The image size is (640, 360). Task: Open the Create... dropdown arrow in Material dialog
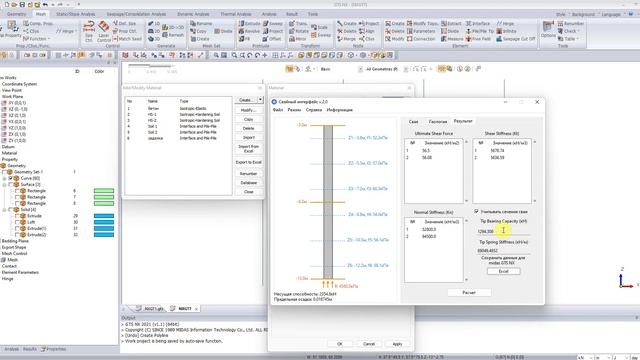(x=260, y=100)
